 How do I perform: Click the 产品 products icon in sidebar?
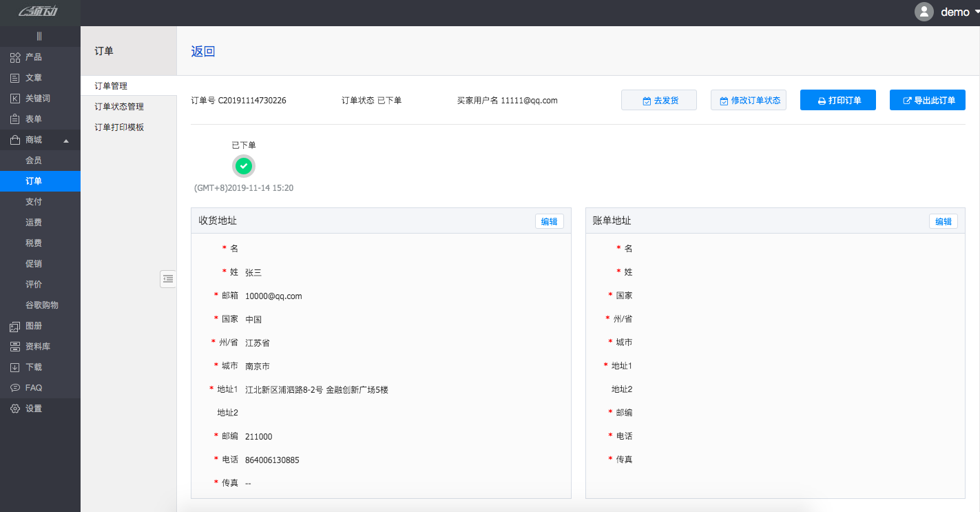pos(15,57)
